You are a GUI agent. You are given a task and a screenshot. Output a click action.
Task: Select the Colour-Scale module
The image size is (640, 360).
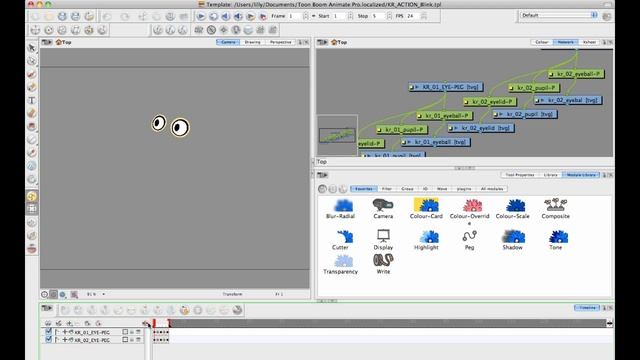(x=513, y=209)
